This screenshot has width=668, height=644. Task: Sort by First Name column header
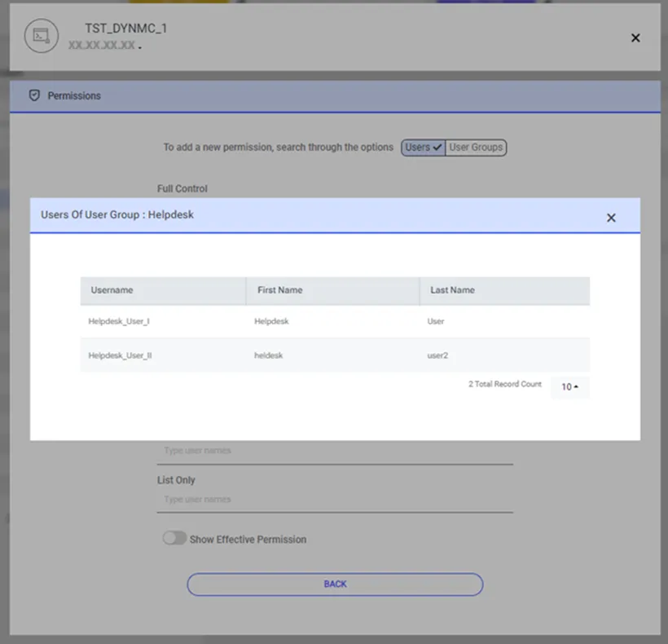pos(332,291)
